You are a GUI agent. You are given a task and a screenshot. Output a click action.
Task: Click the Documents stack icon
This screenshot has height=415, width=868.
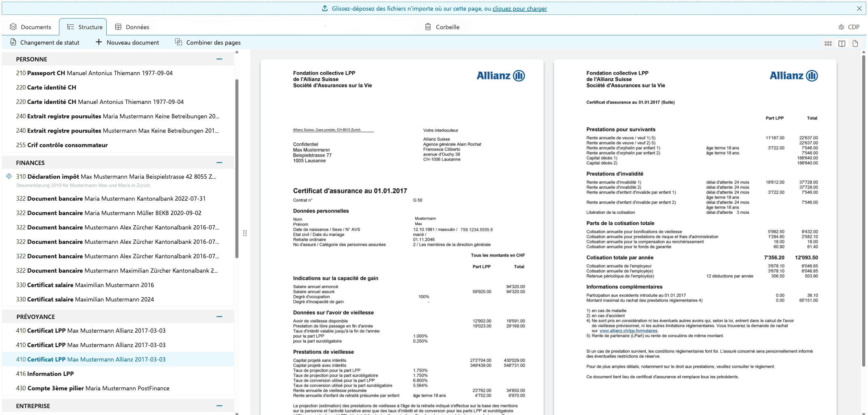coord(13,27)
